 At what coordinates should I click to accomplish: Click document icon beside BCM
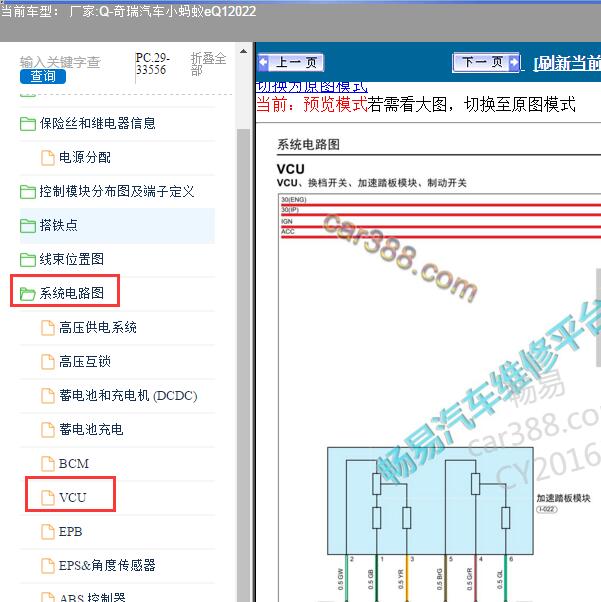pyautogui.click(x=48, y=464)
